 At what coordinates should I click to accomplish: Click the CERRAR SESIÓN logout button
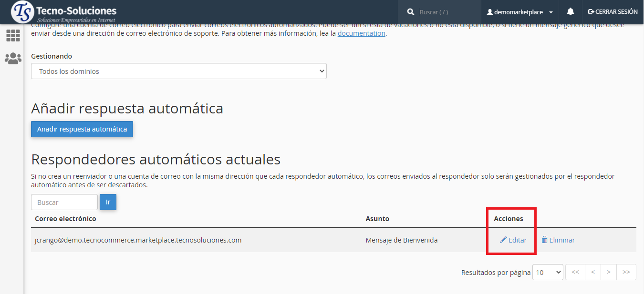613,12
